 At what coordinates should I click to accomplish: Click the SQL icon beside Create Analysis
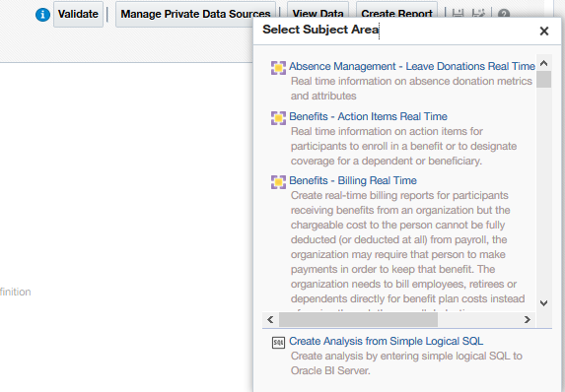(x=278, y=343)
